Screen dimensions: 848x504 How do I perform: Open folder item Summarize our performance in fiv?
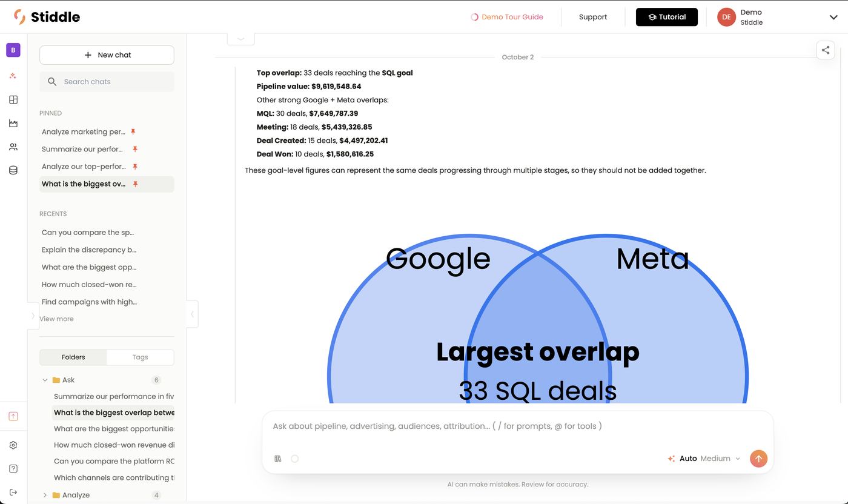[113, 396]
